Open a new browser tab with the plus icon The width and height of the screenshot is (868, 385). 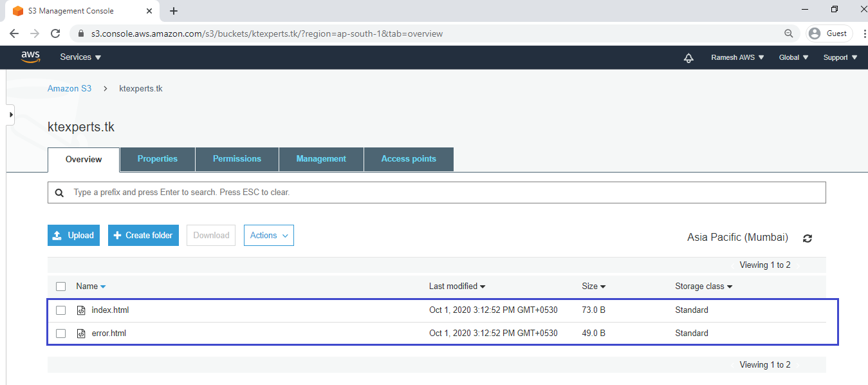[x=174, y=11]
